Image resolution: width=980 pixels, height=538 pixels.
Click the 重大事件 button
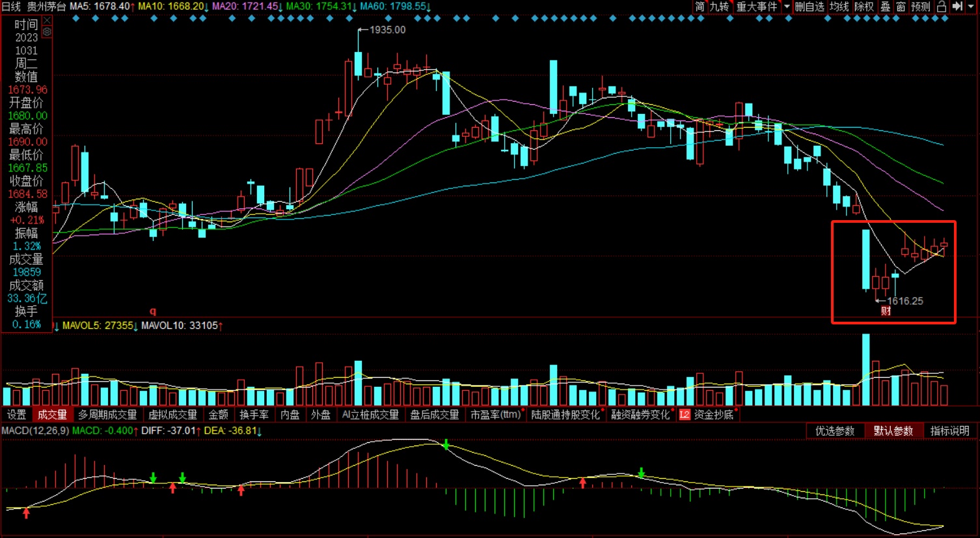tap(757, 7)
